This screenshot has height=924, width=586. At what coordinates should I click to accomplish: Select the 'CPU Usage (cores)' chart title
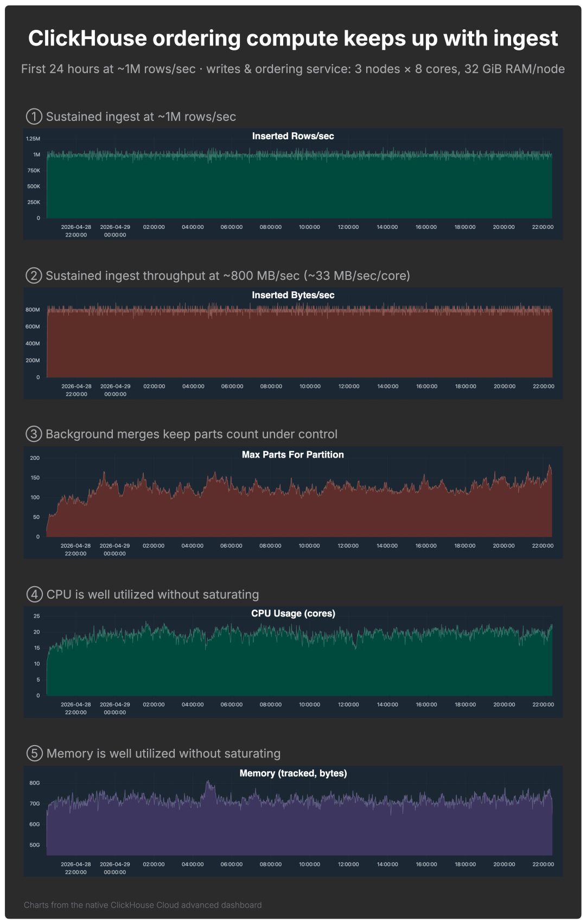[293, 613]
